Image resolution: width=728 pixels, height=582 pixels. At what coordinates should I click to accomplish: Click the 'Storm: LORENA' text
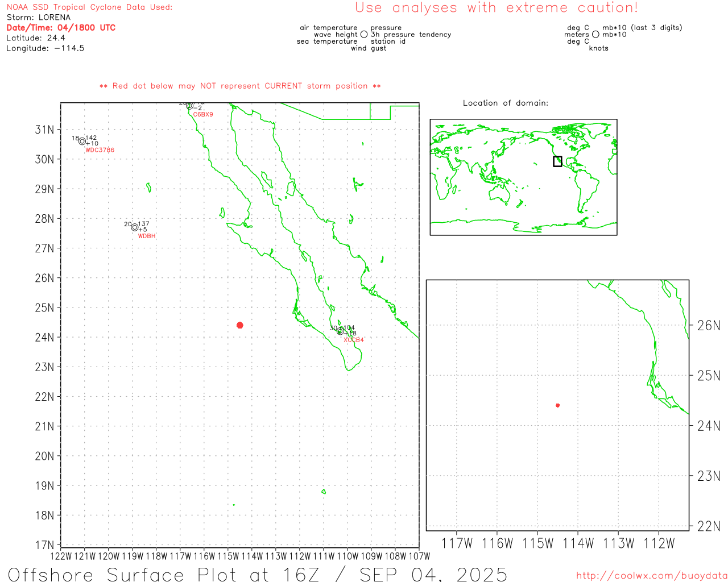pos(39,18)
